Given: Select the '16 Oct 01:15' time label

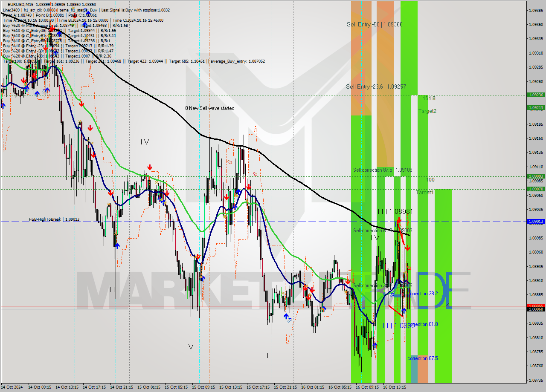Looking at the screenshot, I should coord(313,387).
